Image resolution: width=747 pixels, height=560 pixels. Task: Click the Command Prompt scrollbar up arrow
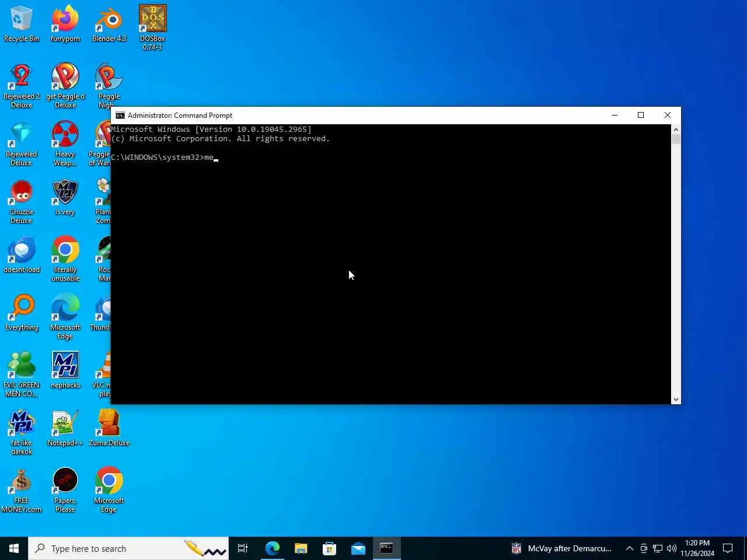[x=676, y=129]
